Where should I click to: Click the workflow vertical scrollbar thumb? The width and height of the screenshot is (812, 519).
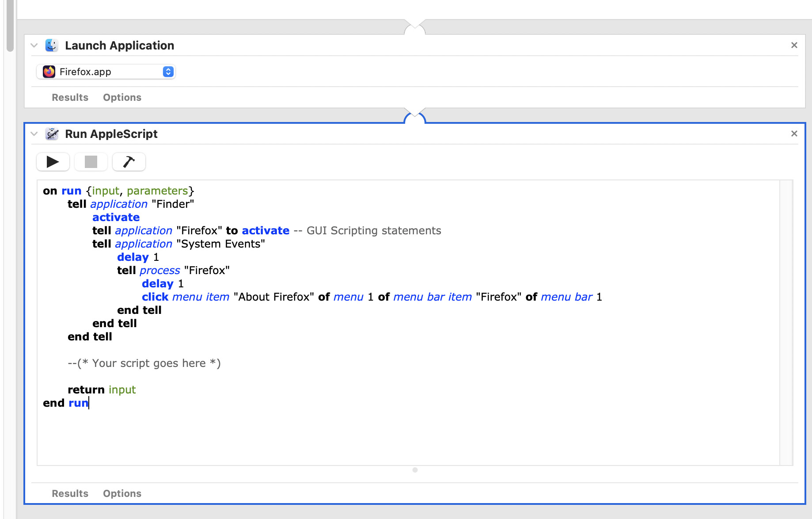[x=10, y=26]
